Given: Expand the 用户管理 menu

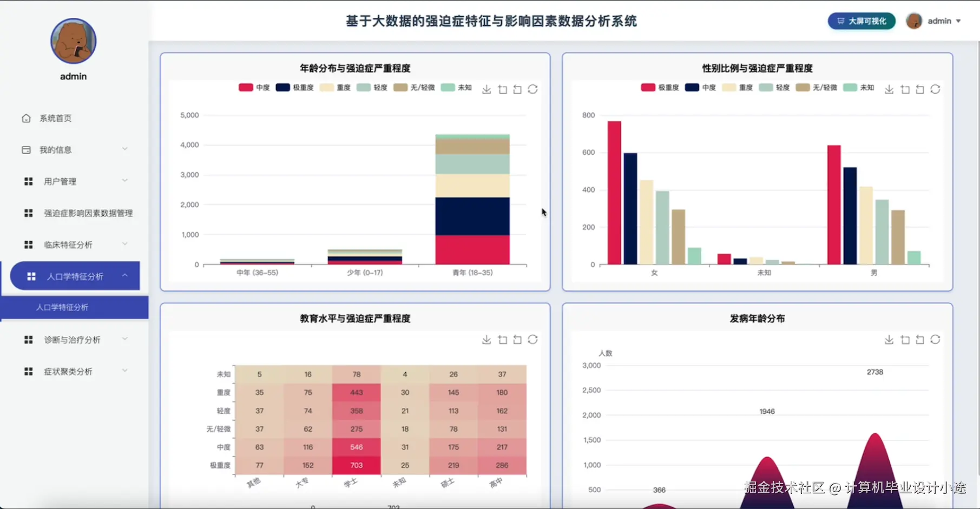Looking at the screenshot, I should [x=60, y=181].
